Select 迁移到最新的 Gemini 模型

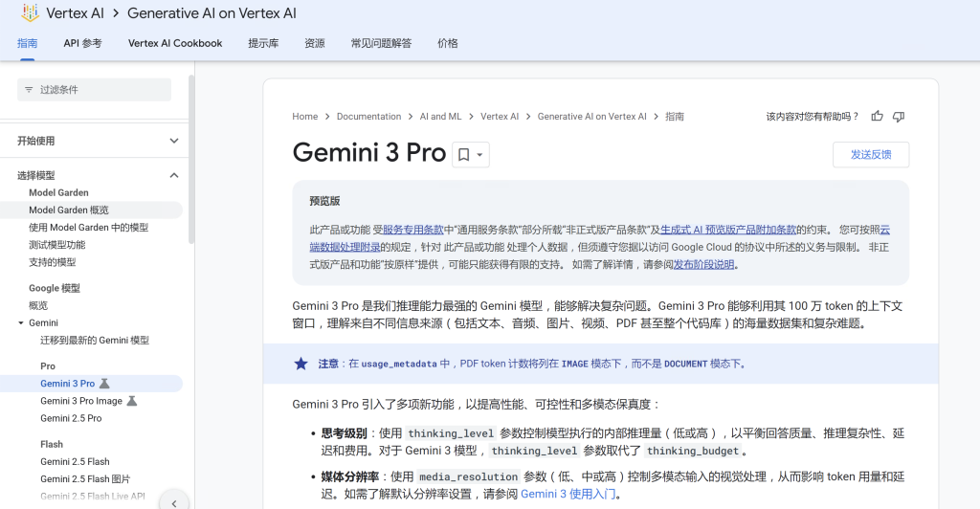(95, 341)
